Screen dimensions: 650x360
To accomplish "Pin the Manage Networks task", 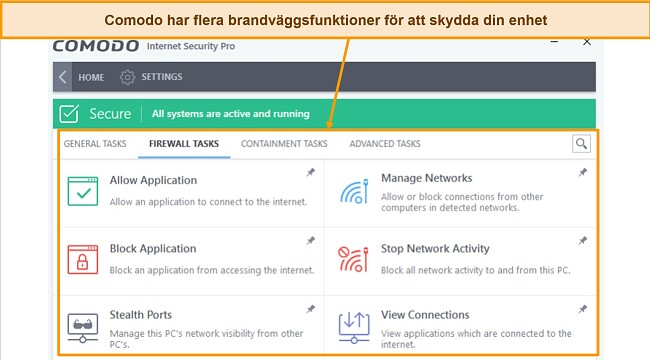I will pyautogui.click(x=582, y=172).
